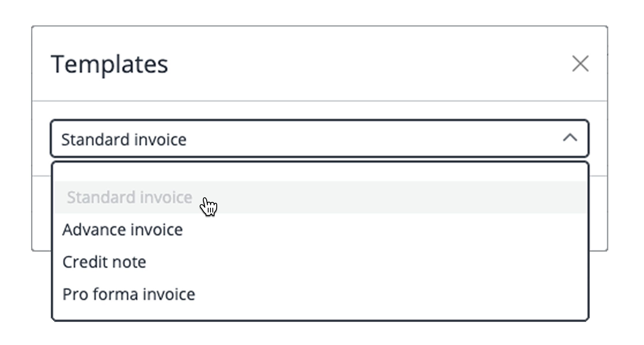
Task: Dismiss the Templates popup via X icon
Action: click(580, 63)
